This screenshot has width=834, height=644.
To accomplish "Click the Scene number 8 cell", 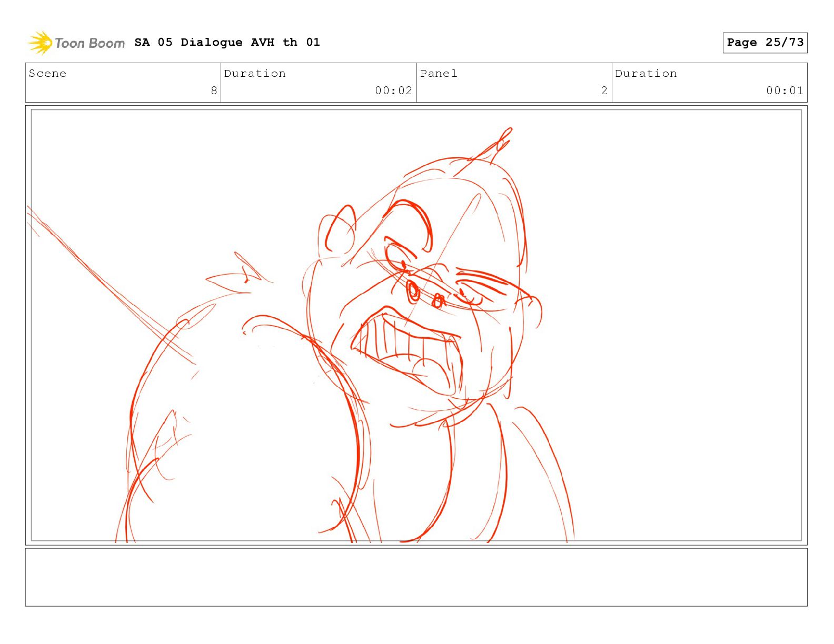I will pos(123,83).
